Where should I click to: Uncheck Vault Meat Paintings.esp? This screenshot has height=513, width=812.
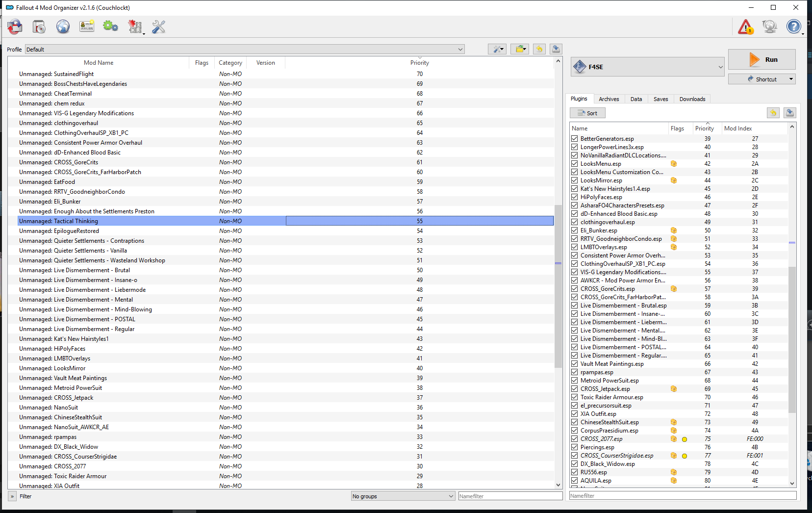574,364
